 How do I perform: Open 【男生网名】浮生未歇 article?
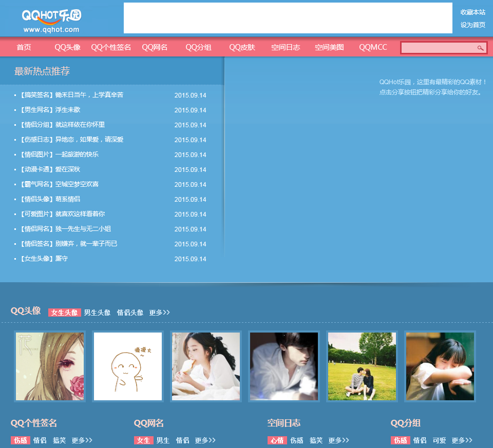tap(51, 110)
